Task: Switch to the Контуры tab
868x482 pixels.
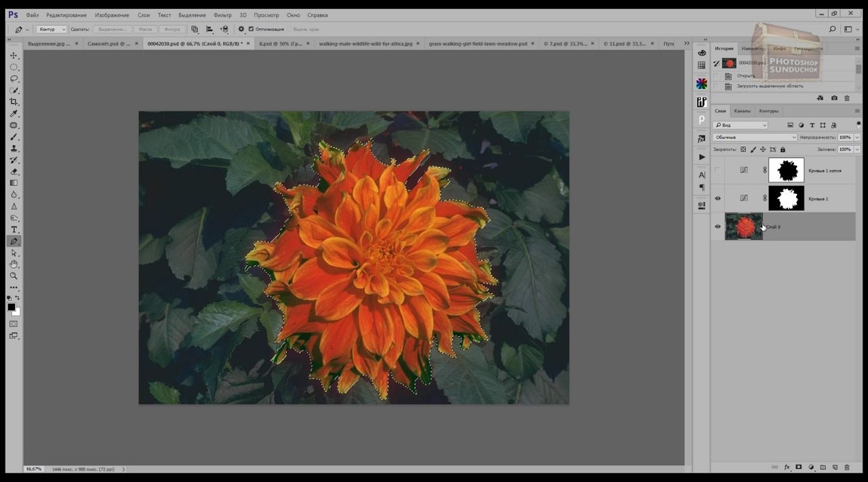Action: point(768,111)
